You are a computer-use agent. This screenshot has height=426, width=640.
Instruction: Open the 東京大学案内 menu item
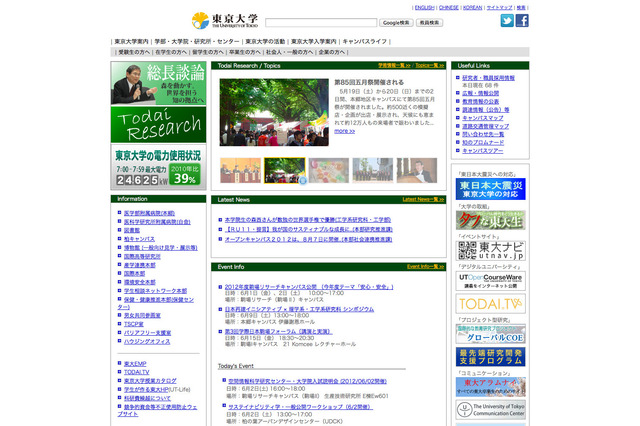pyautogui.click(x=131, y=42)
